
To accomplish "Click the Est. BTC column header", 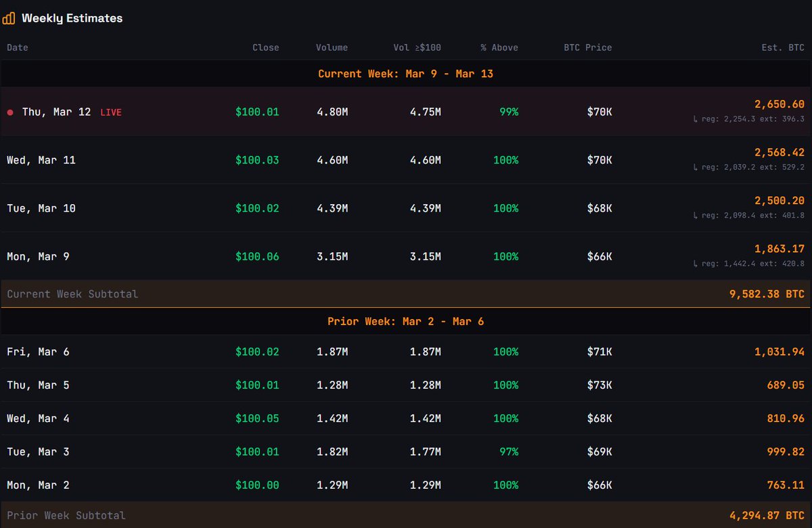I will click(x=783, y=47).
